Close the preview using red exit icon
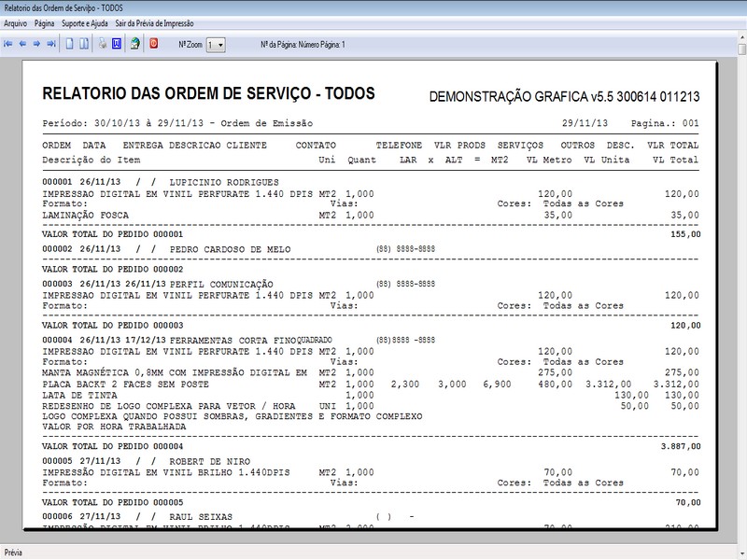747x560 pixels. pyautogui.click(x=153, y=43)
